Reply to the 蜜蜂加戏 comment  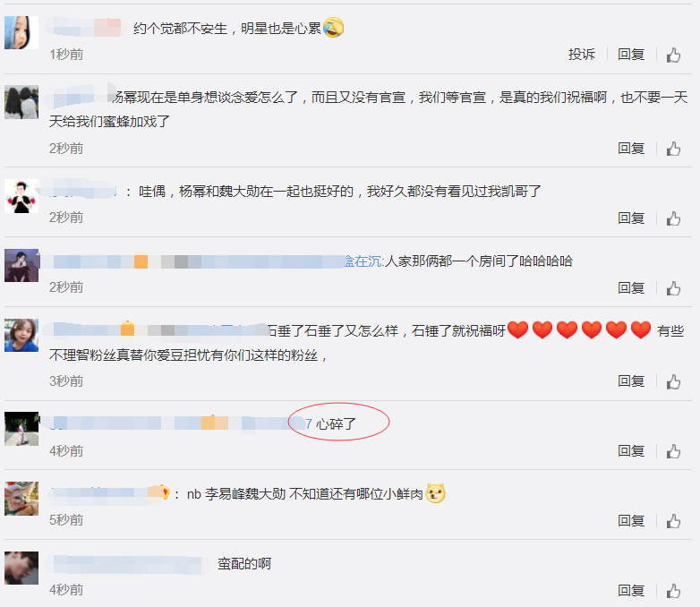pyautogui.click(x=631, y=149)
